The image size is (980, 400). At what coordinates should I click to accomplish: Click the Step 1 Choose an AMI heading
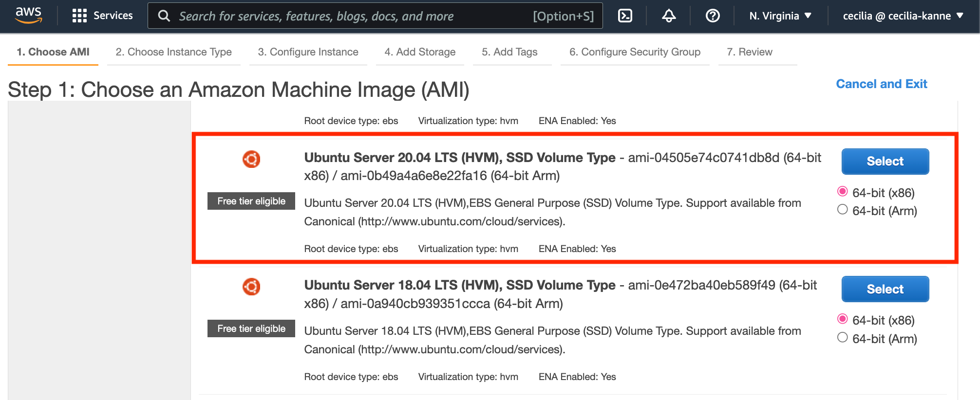tap(239, 90)
